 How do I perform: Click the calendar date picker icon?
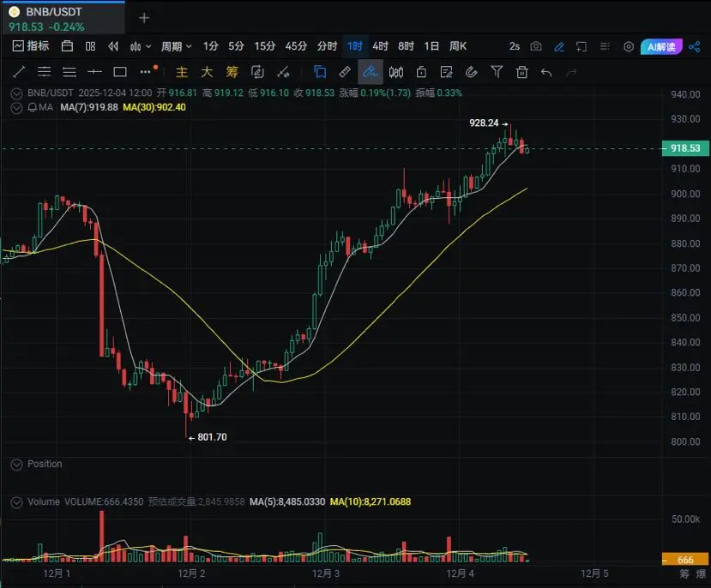coord(67,46)
